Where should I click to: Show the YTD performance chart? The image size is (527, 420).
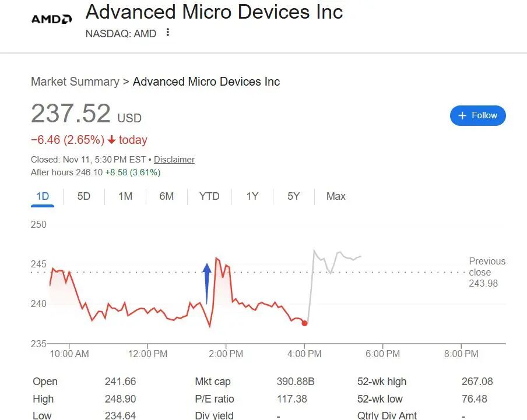click(x=209, y=196)
